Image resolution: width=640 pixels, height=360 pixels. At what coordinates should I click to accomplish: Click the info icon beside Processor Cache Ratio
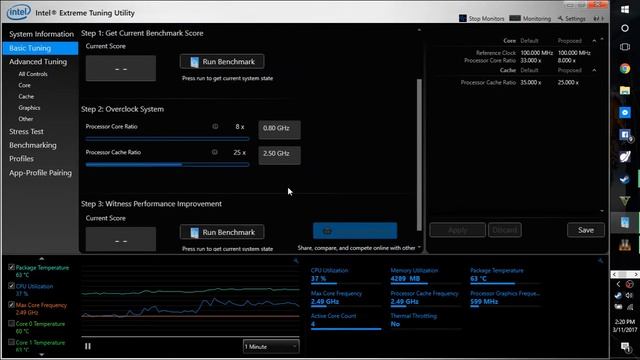click(x=214, y=152)
